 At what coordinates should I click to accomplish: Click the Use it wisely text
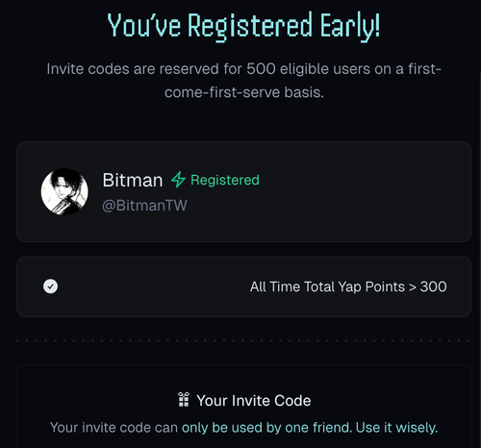tap(396, 428)
